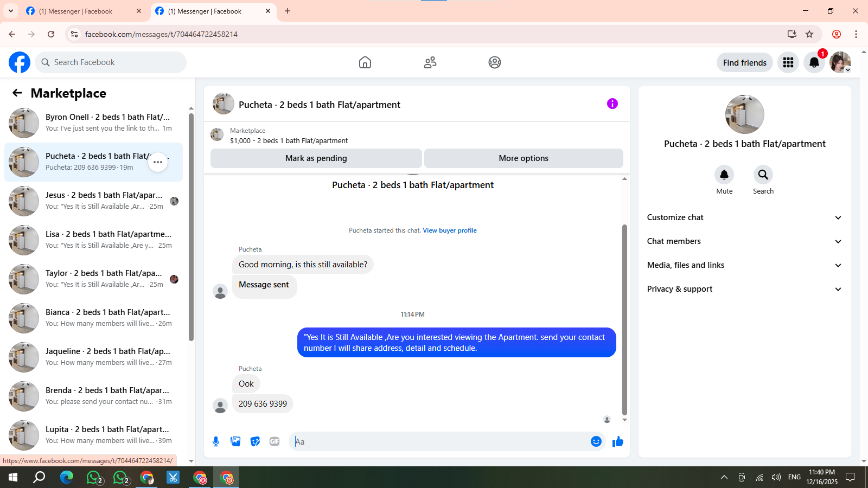View site information icon in address bar
Viewport: 868px width, 488px height.
pyautogui.click(x=74, y=34)
